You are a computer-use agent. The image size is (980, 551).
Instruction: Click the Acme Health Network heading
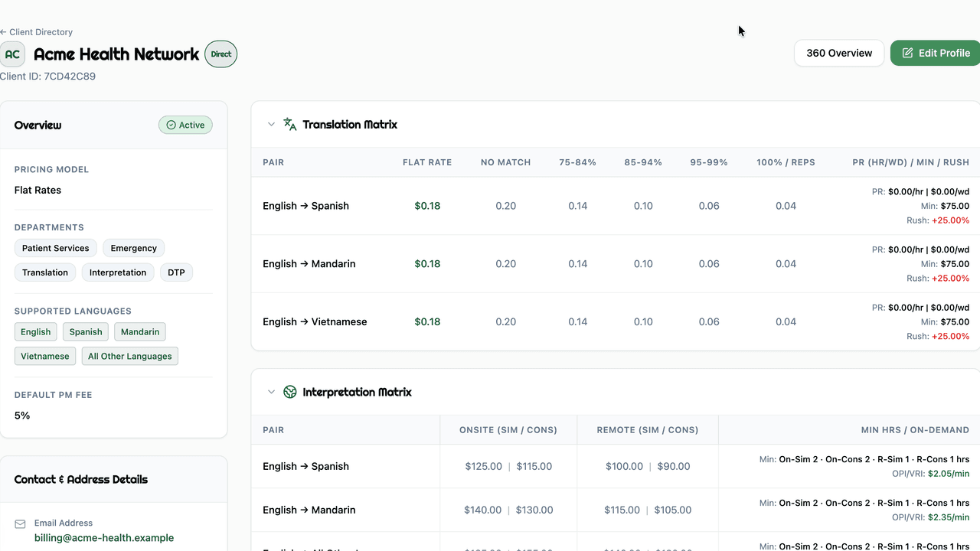[x=116, y=54]
